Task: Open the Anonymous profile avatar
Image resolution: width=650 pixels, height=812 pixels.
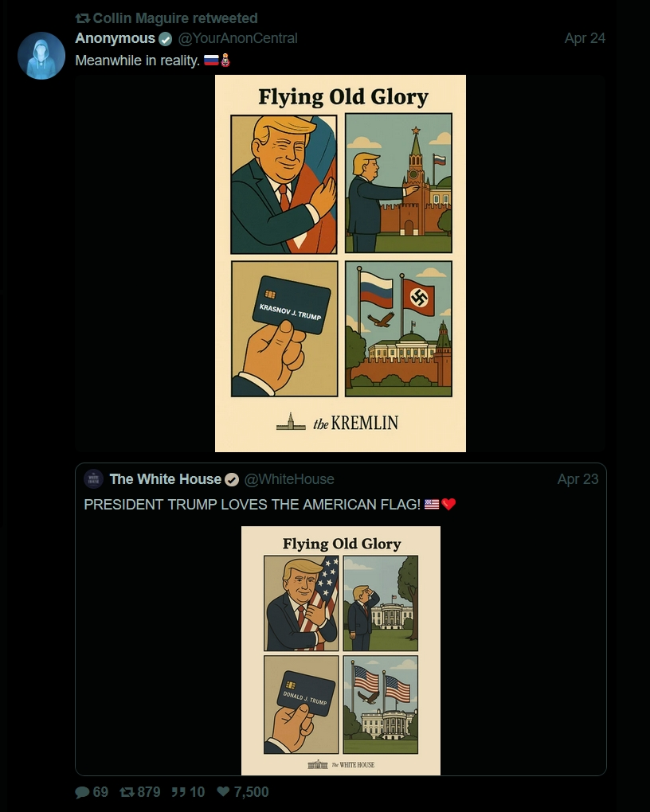Action: pos(41,56)
